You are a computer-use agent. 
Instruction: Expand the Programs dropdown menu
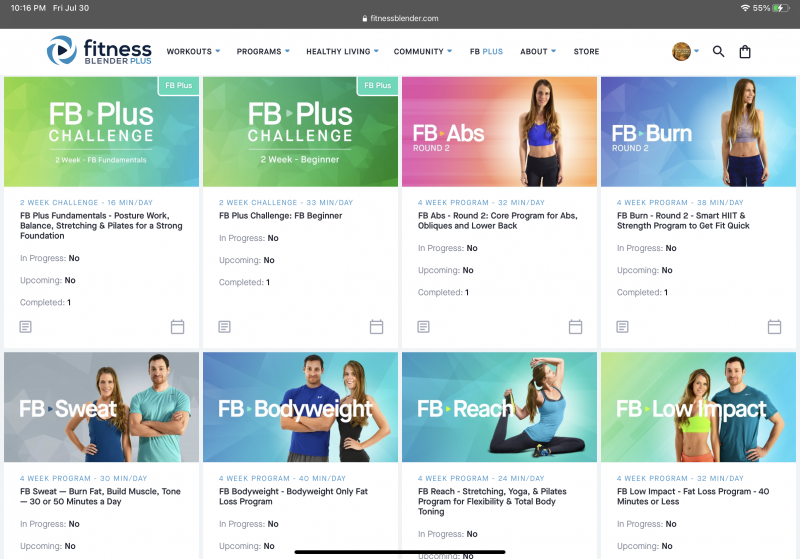(263, 52)
